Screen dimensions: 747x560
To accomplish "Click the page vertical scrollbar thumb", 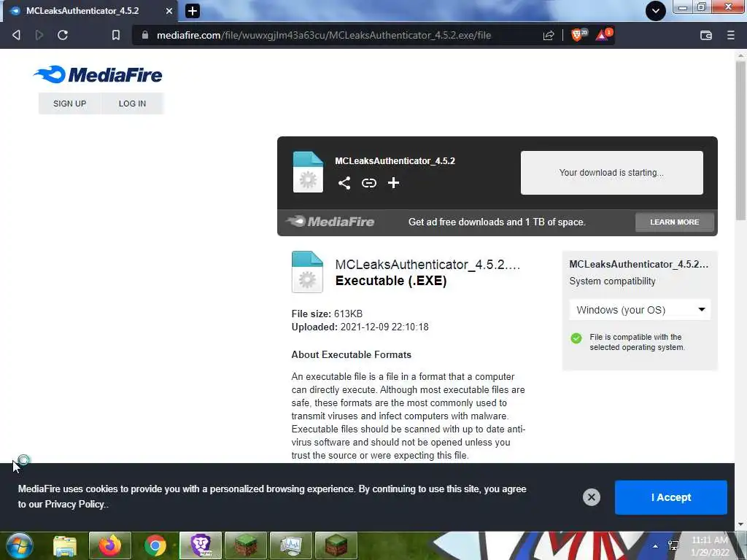I will pyautogui.click(x=740, y=141).
